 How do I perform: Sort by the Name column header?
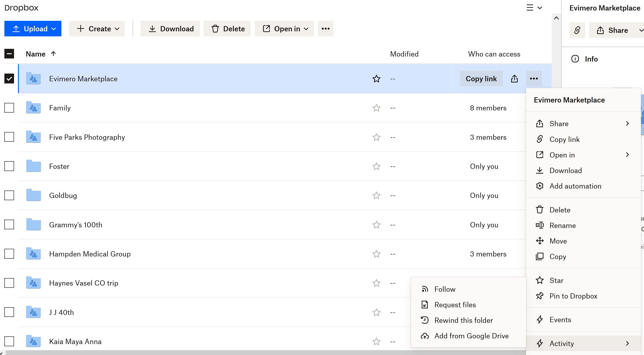click(41, 54)
